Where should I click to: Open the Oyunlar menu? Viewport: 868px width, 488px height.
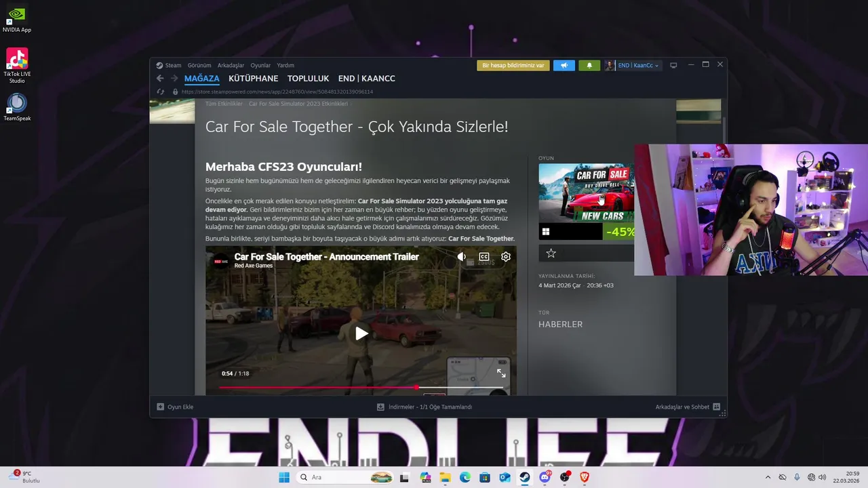click(x=260, y=65)
